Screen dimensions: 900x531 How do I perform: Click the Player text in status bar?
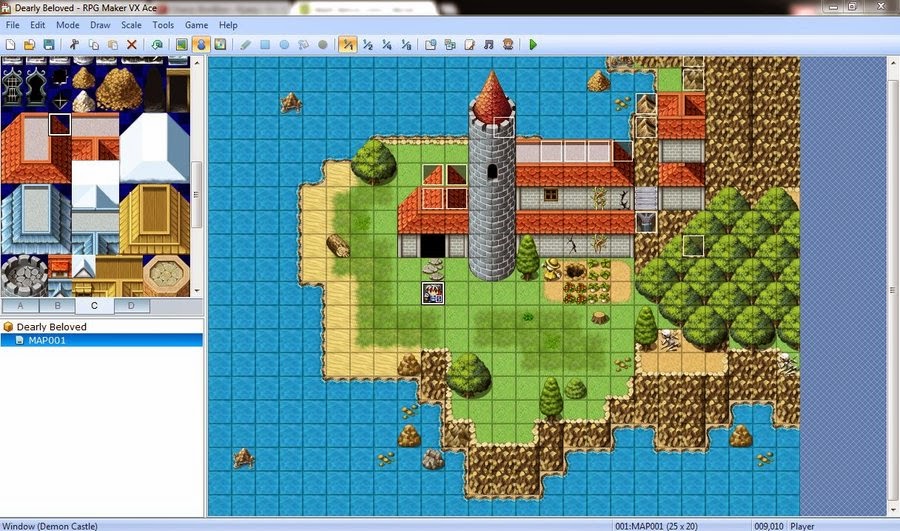tap(802, 526)
